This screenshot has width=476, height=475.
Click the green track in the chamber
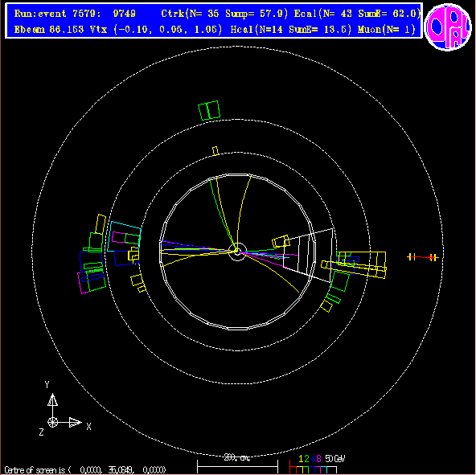[223, 215]
